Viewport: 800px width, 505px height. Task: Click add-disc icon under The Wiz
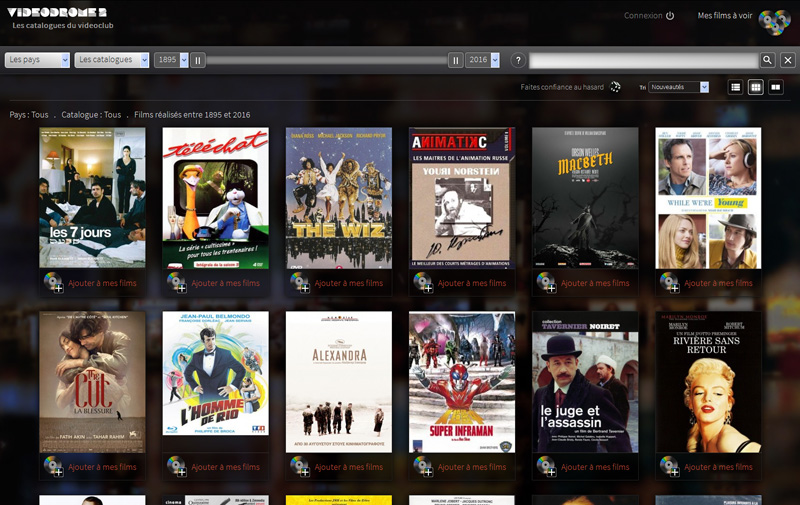300,282
